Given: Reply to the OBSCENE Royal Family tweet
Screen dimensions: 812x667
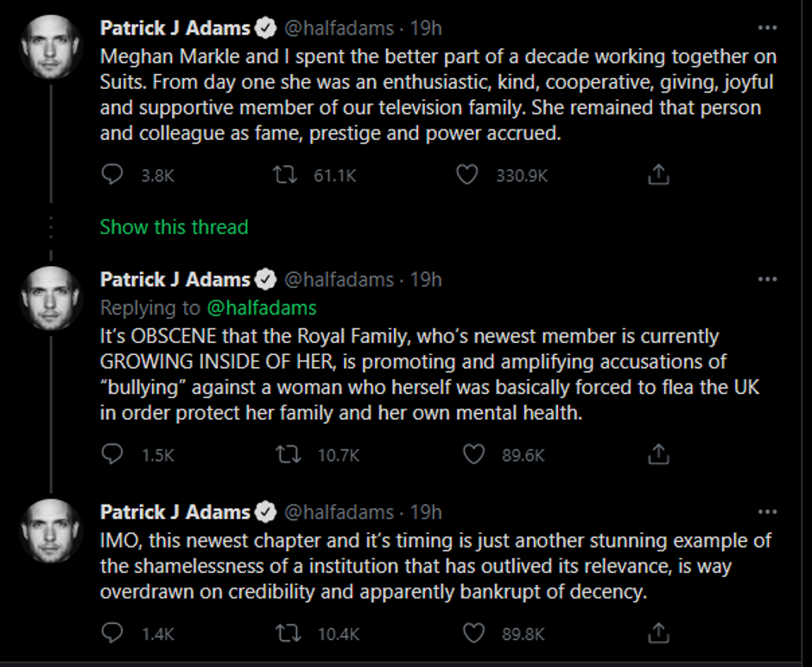Looking at the screenshot, I should (x=113, y=454).
